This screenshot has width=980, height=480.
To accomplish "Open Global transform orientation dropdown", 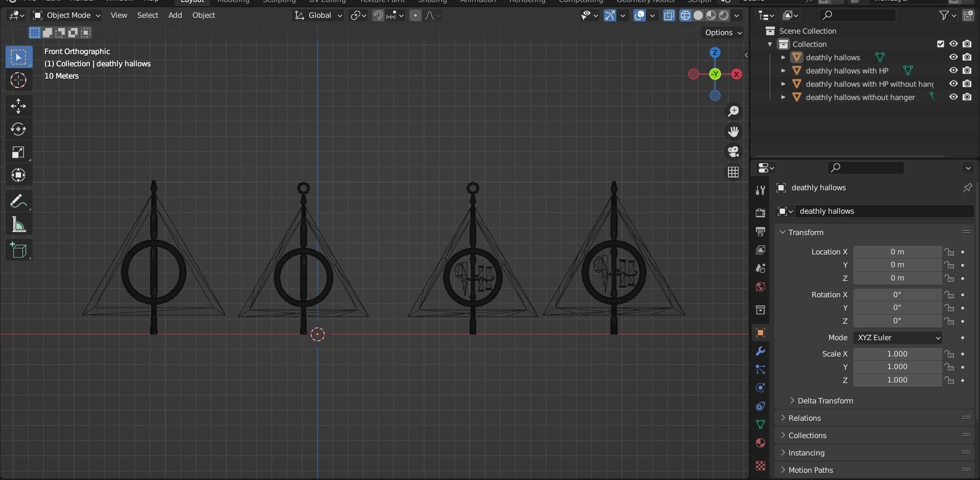I will point(318,15).
